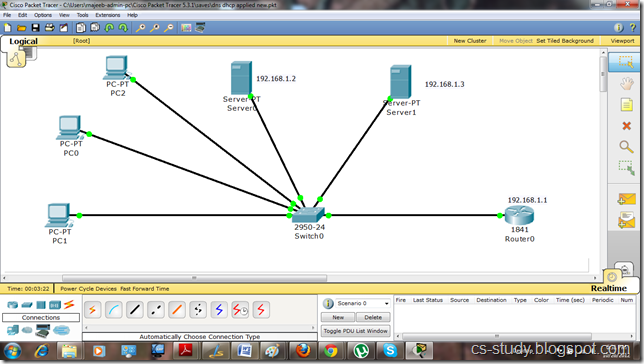This screenshot has width=644, height=364.
Task: Zoom in with first magnifier icon
Action: click(140, 28)
